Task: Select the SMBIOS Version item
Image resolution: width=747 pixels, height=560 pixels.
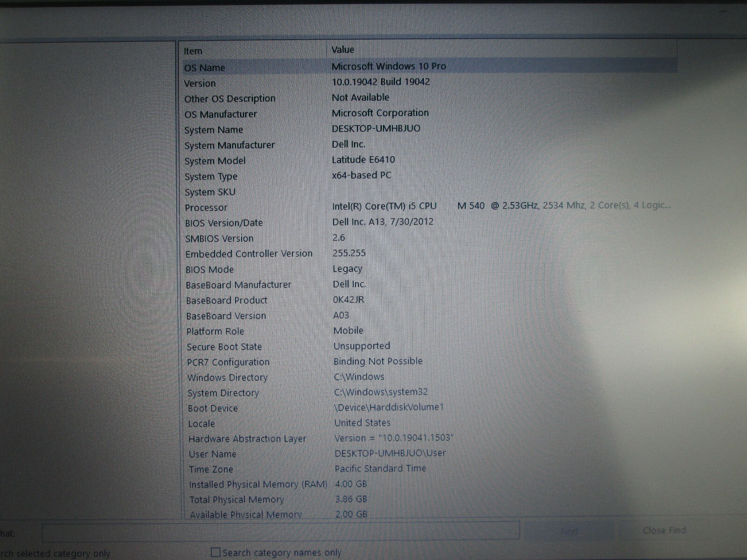Action: pos(219,238)
